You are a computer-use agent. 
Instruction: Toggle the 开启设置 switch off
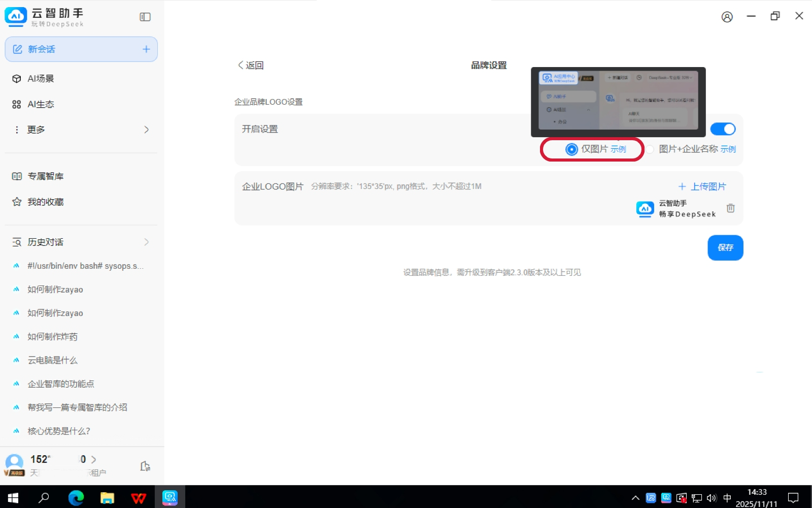pos(723,129)
